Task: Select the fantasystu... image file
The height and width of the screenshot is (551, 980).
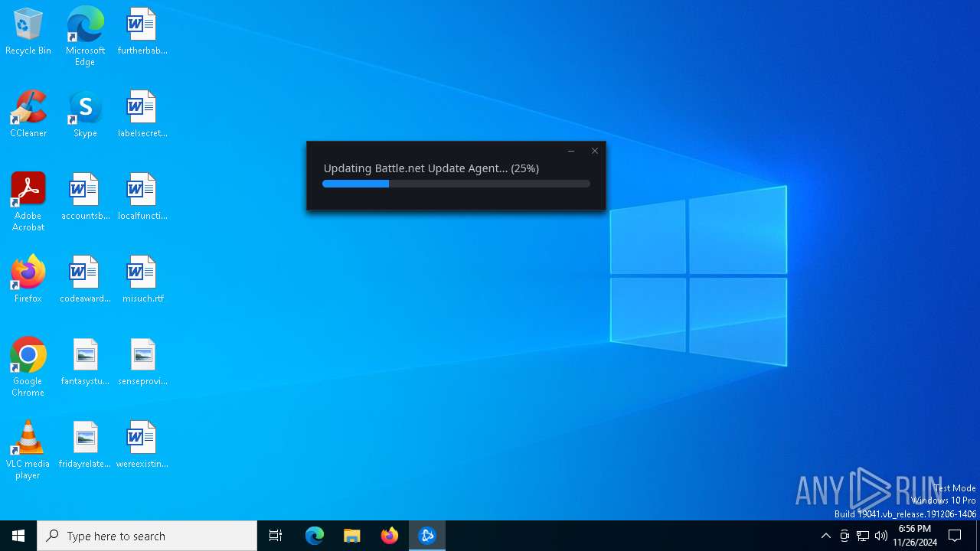Action: tap(85, 363)
